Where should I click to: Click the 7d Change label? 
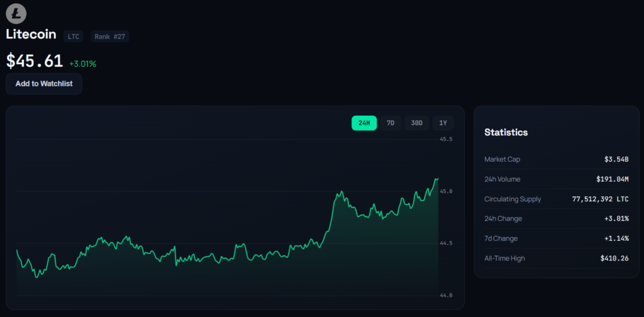(x=501, y=238)
